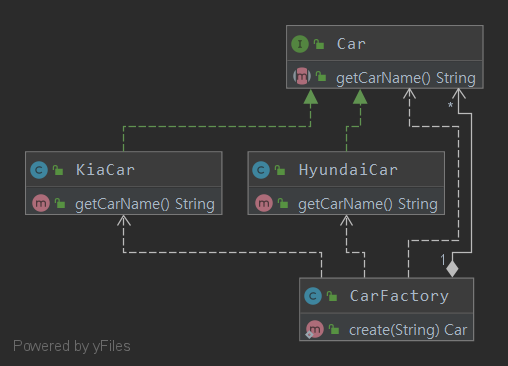Click the lock icon beside KiaCar's getCarName()

point(60,203)
